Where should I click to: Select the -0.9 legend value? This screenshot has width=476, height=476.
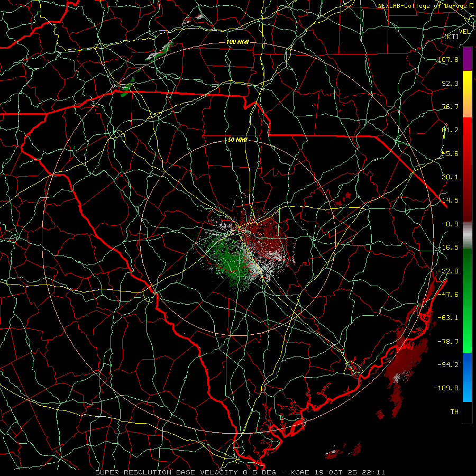click(x=450, y=224)
